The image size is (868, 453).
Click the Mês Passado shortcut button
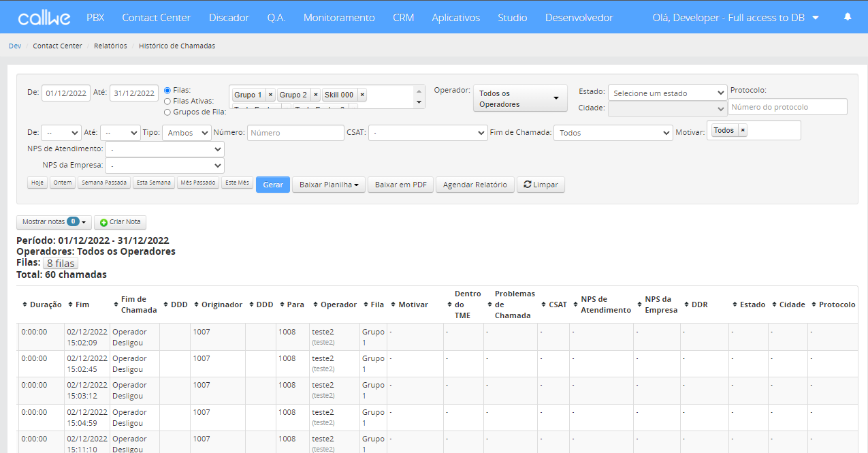click(198, 183)
